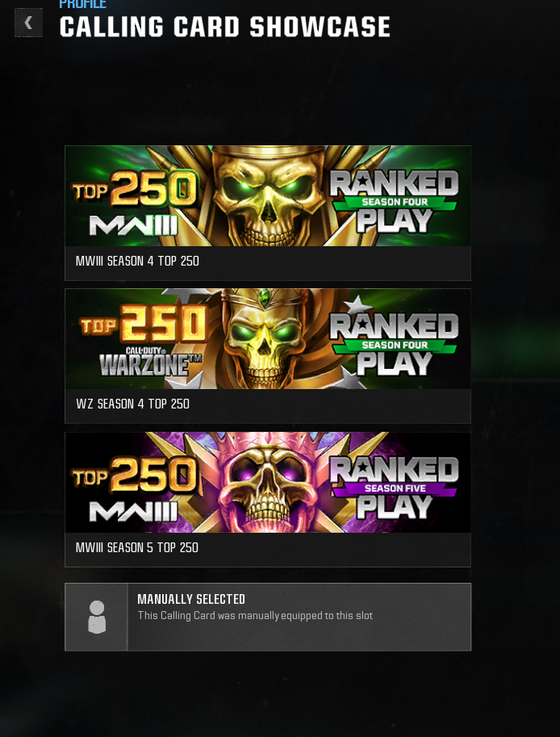Screen dimensions: 560x737
Task: Click the purple-eyed skull on Season Five card
Action: coord(268,484)
